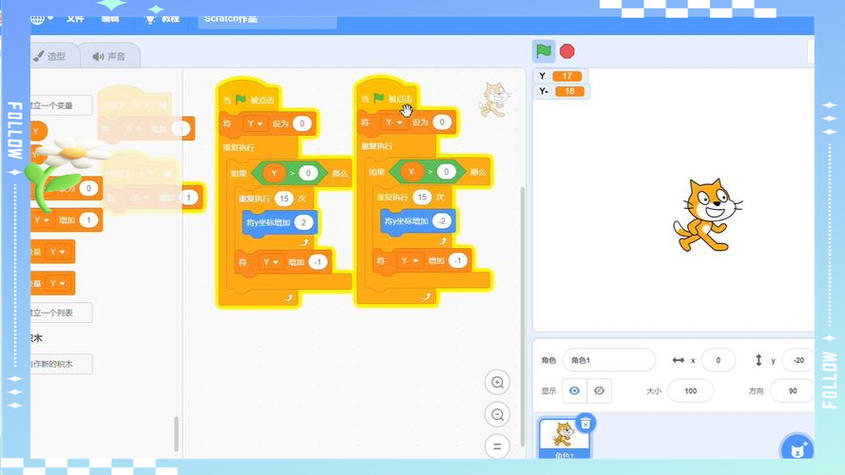Open the Y variable dropdown in left script
This screenshot has width=845, height=475.
click(255, 123)
